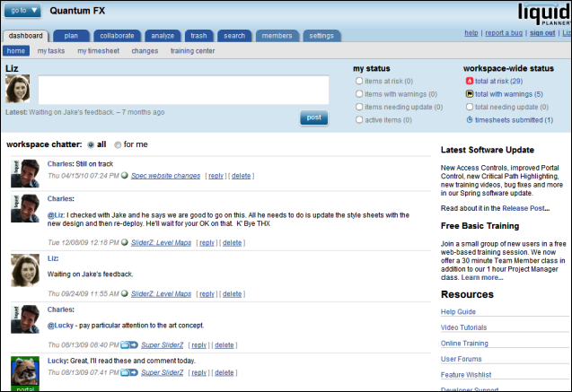Open Video Tutorials resource link
The image size is (572, 392).
pyautogui.click(x=463, y=327)
